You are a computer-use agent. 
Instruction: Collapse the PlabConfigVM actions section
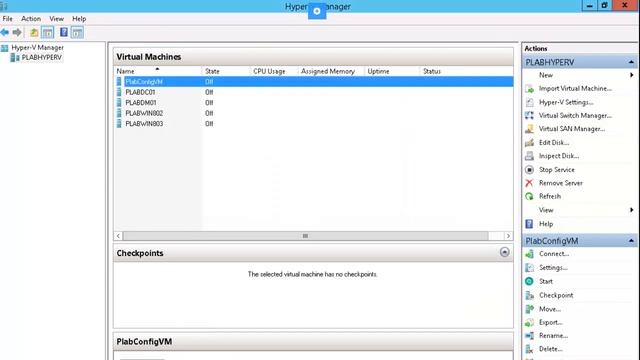tap(631, 241)
